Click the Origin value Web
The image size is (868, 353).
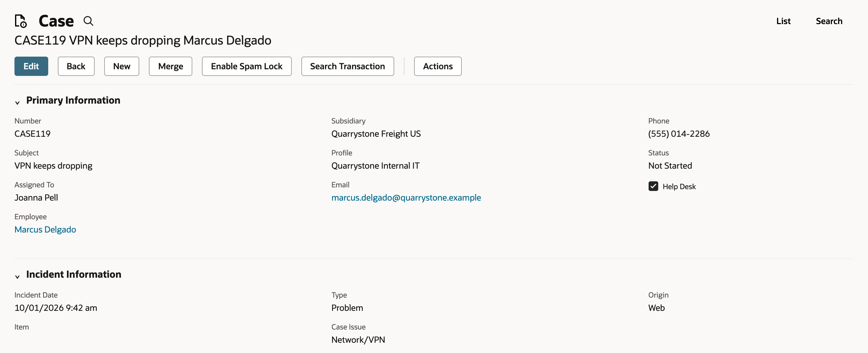tap(656, 308)
